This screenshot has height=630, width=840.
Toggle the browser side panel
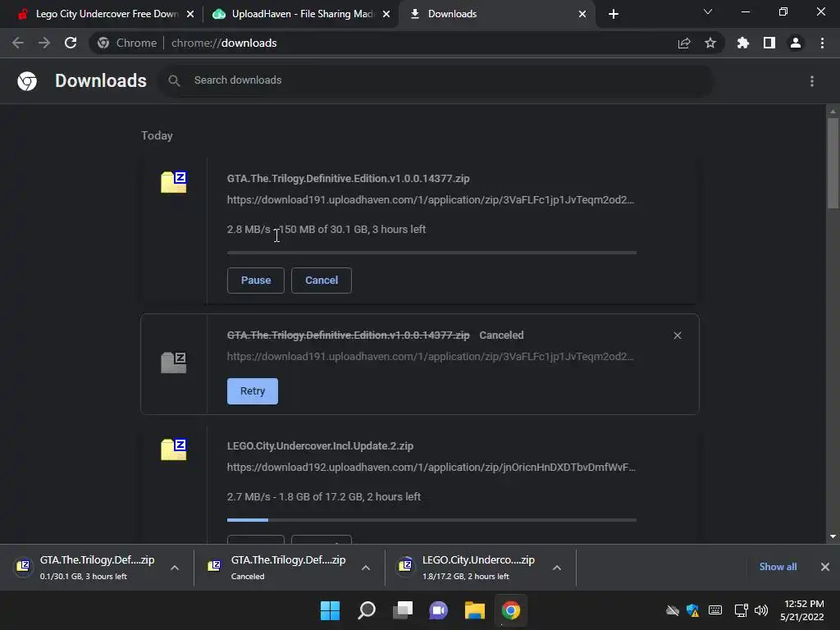(x=769, y=43)
